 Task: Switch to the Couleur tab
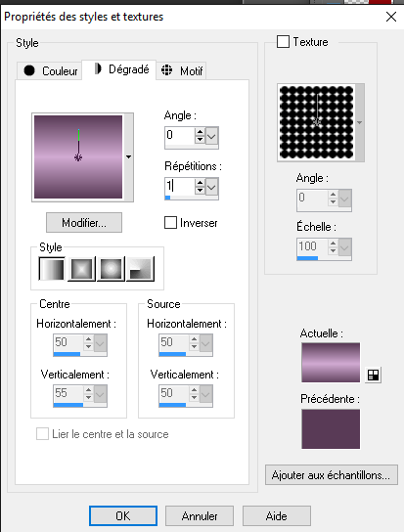pyautogui.click(x=50, y=71)
